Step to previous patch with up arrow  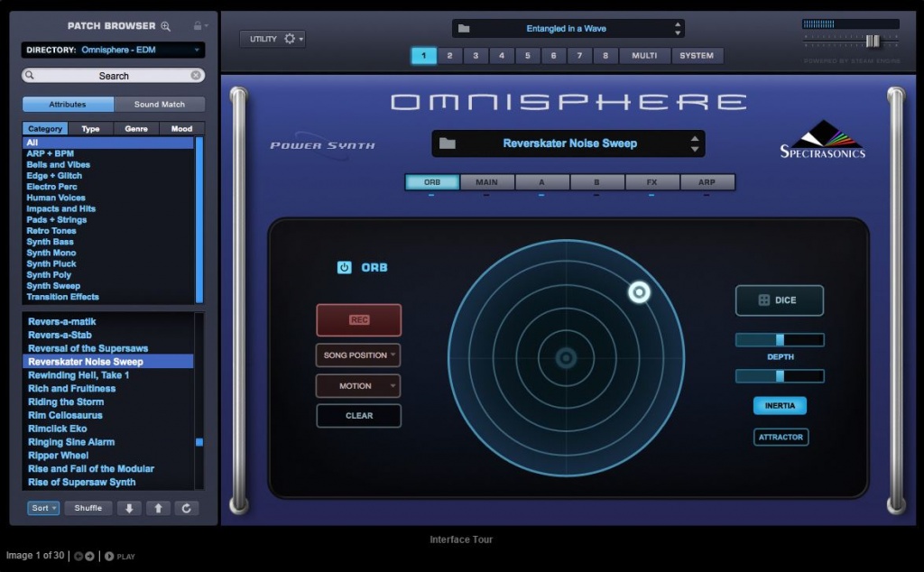158,508
